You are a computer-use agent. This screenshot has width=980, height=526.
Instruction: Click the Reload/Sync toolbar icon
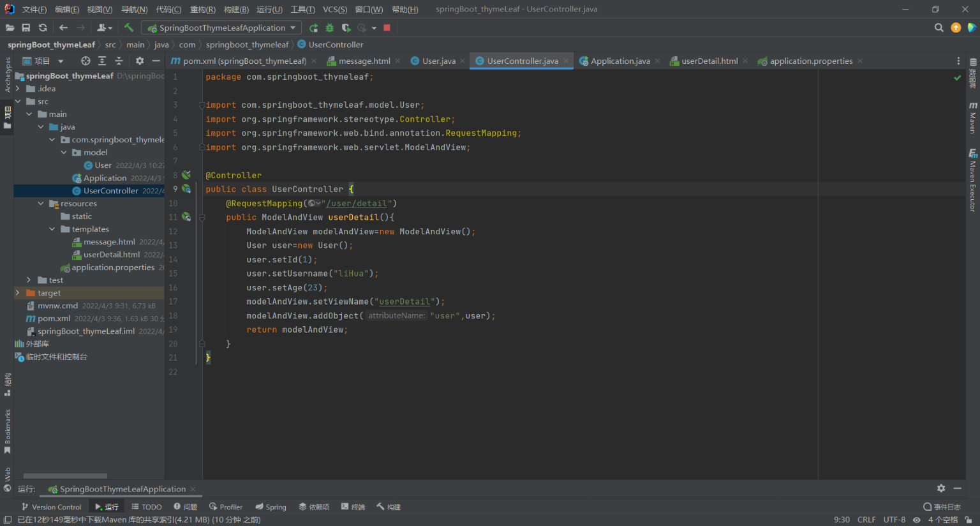coord(43,27)
